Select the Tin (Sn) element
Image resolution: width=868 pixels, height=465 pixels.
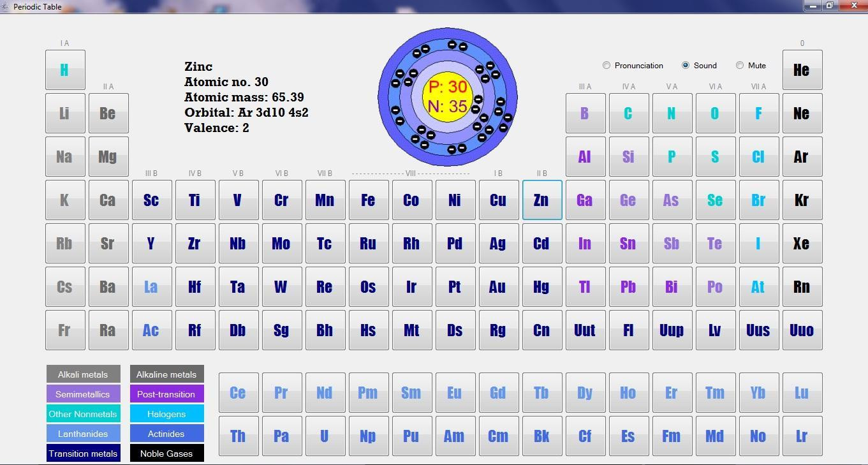[629, 244]
